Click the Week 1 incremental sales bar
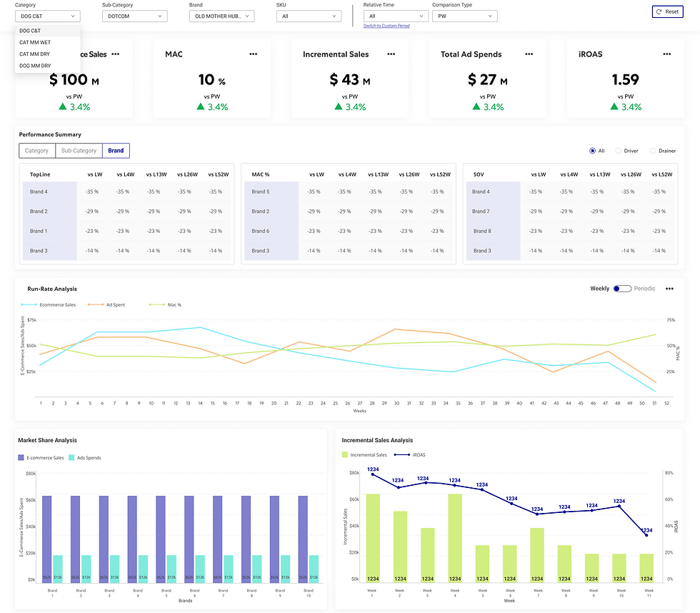 (373, 538)
